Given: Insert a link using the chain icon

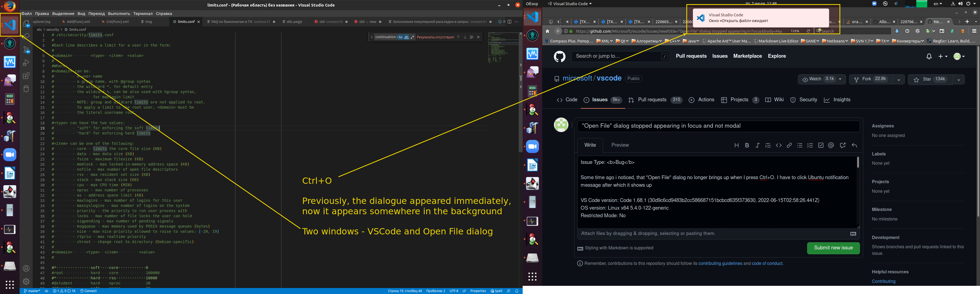Looking at the screenshot, I should pyautogui.click(x=789, y=145).
